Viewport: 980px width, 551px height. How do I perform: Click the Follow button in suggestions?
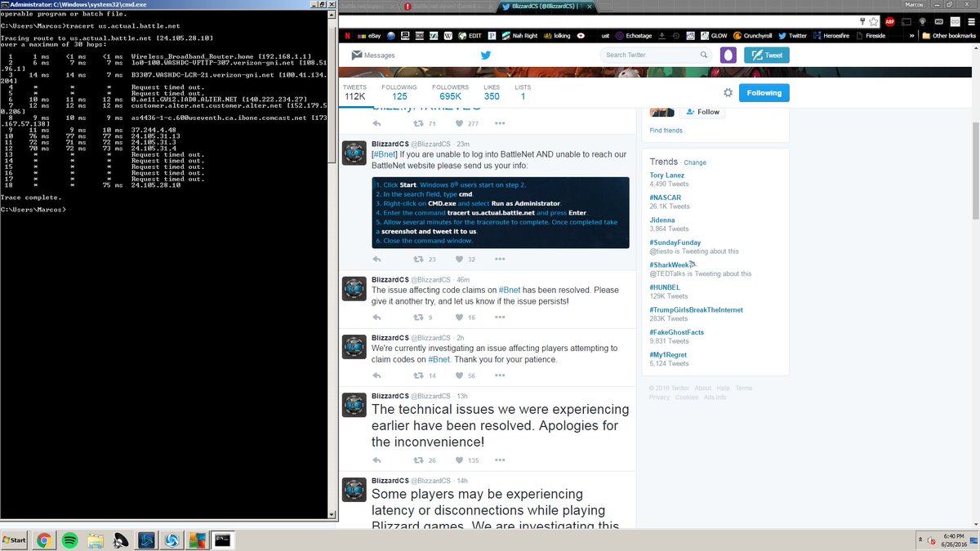click(703, 112)
